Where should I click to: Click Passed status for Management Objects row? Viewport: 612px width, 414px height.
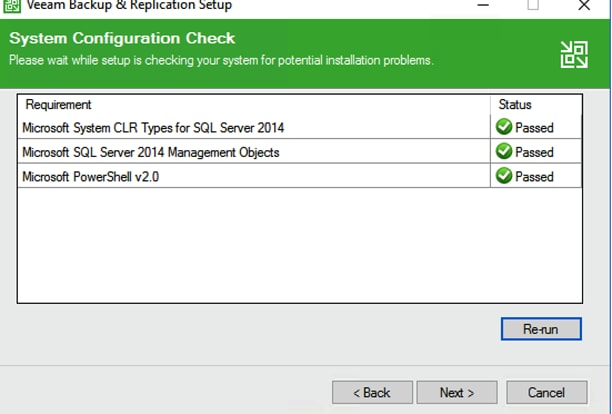coord(534,152)
